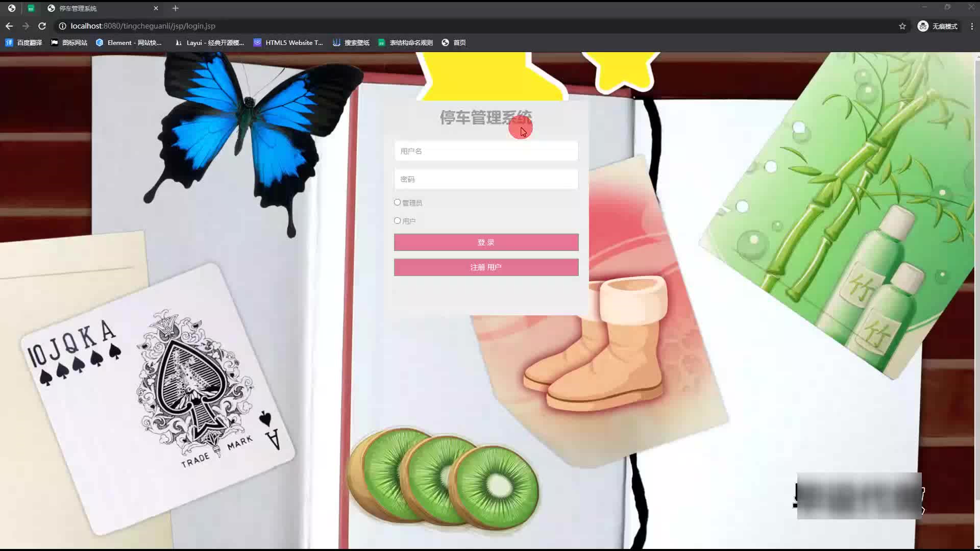The height and width of the screenshot is (551, 980).
Task: Open the 搜索壁纸 bookmark
Action: point(351,43)
